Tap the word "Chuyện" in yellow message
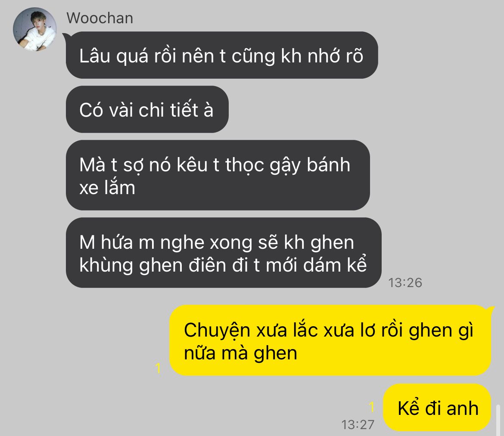Image resolution: width=504 pixels, height=436 pixels. tap(217, 331)
